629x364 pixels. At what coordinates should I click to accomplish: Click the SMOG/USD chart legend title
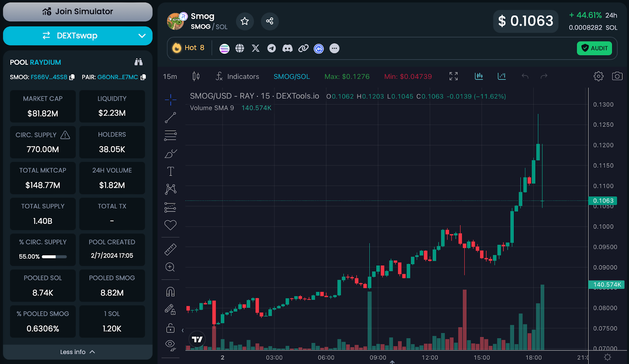click(x=255, y=96)
